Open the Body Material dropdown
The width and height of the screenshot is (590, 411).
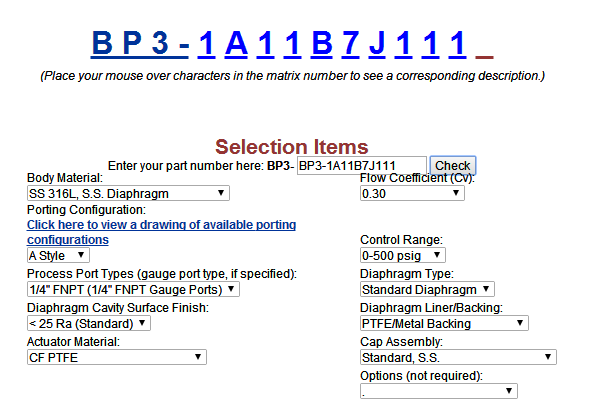pos(128,193)
